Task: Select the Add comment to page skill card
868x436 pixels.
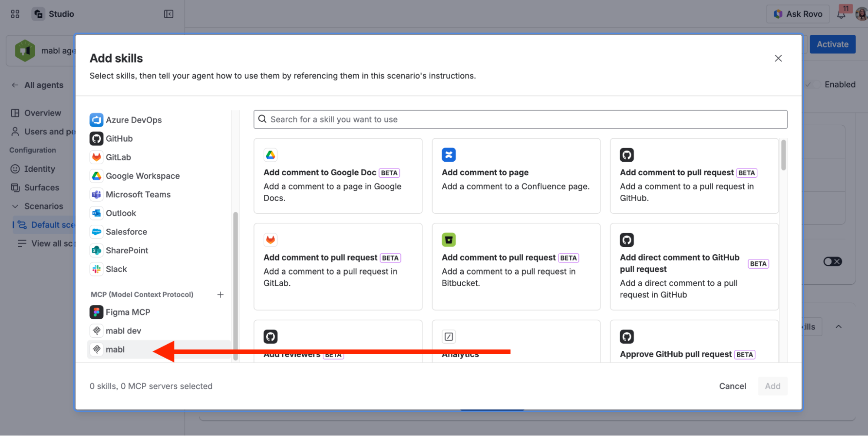Action: coord(516,176)
